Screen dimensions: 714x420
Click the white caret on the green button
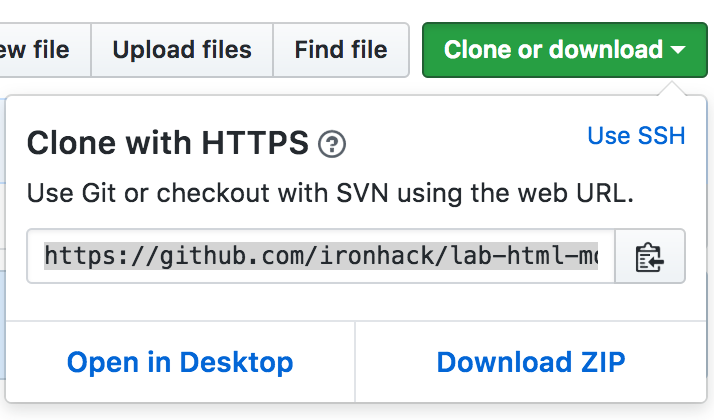[678, 50]
